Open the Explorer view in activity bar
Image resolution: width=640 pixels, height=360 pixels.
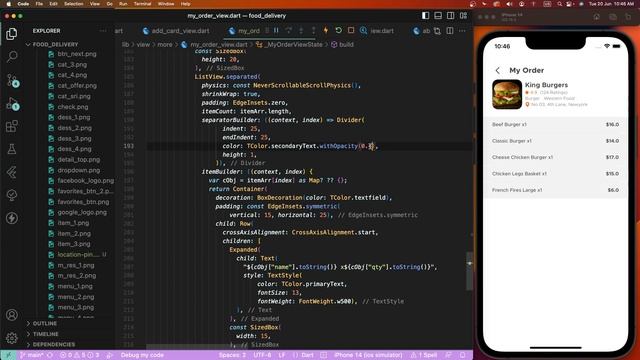12,34
